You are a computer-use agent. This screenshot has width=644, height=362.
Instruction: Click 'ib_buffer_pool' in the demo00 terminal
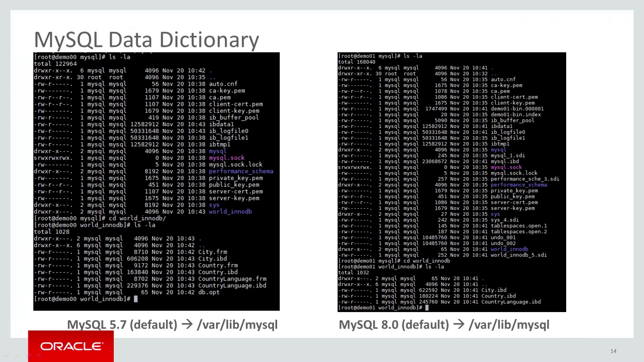point(234,118)
